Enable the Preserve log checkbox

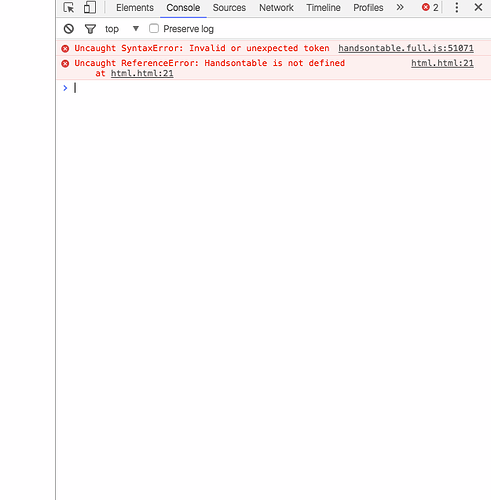[x=154, y=28]
